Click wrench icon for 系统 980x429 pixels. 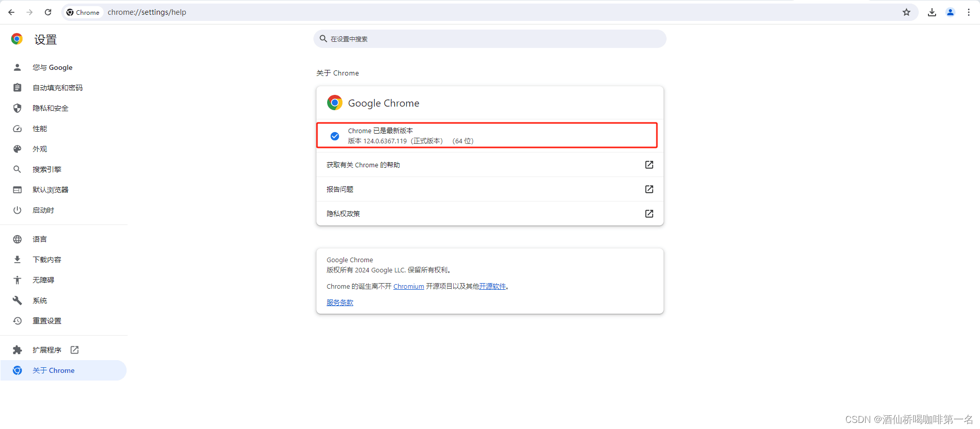click(17, 300)
